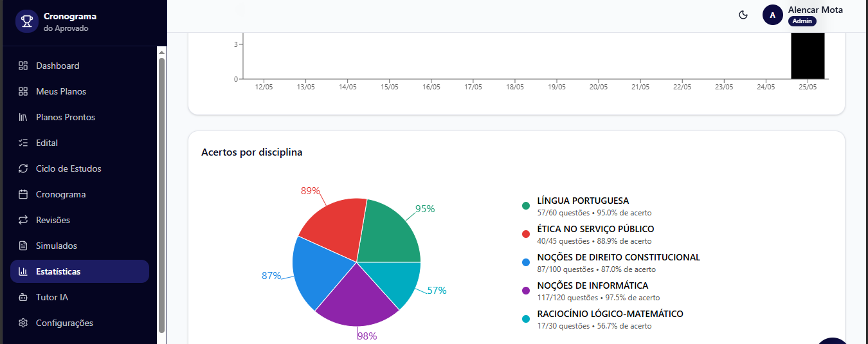Click the Simulados document icon
This screenshot has width=868, height=344.
pos(23,246)
